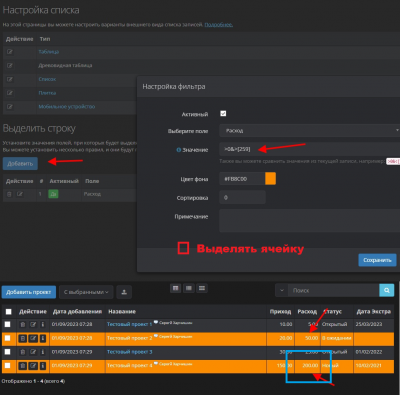Click Отображено 1 - 4 records count text
Image resolution: width=400 pixels, height=395 pixels.
click(x=33, y=381)
